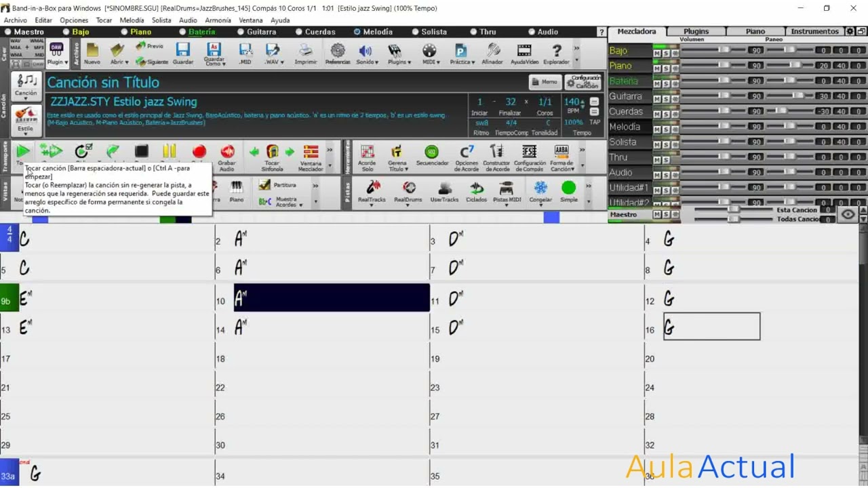Click the .MID export icon
This screenshot has width=868, height=488.
[245, 54]
